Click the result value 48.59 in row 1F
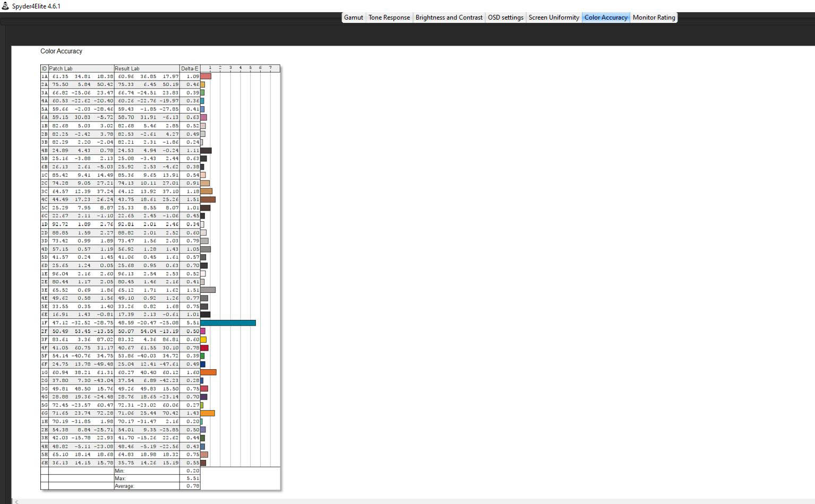815x504 pixels. click(x=126, y=323)
